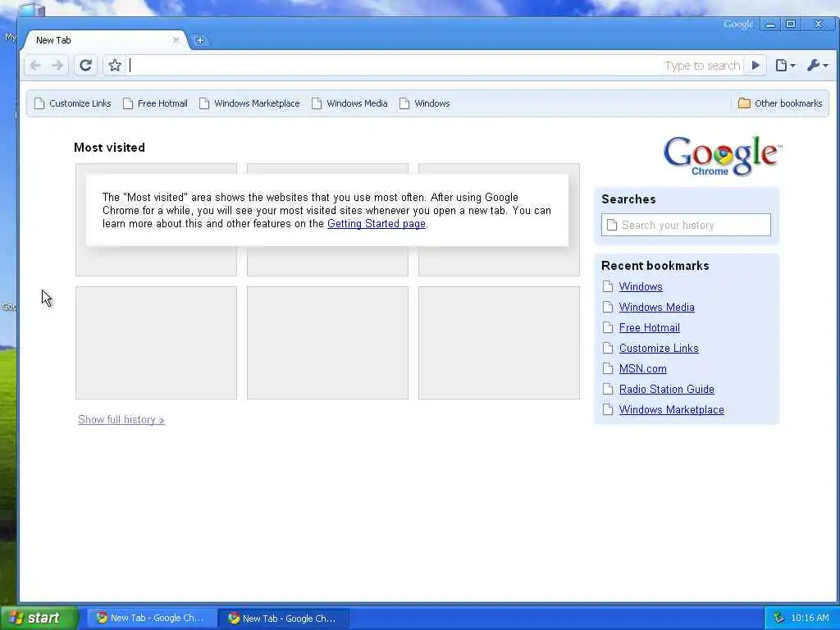Click bottom-middle empty most visited thumbnail
This screenshot has width=840, height=630.
tap(327, 343)
